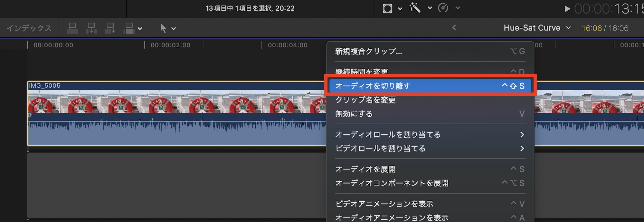Screen dimensions: 644x222
Task: Choose New Compound Clip (新規複合クリップ...)
Action: pyautogui.click(x=430, y=51)
